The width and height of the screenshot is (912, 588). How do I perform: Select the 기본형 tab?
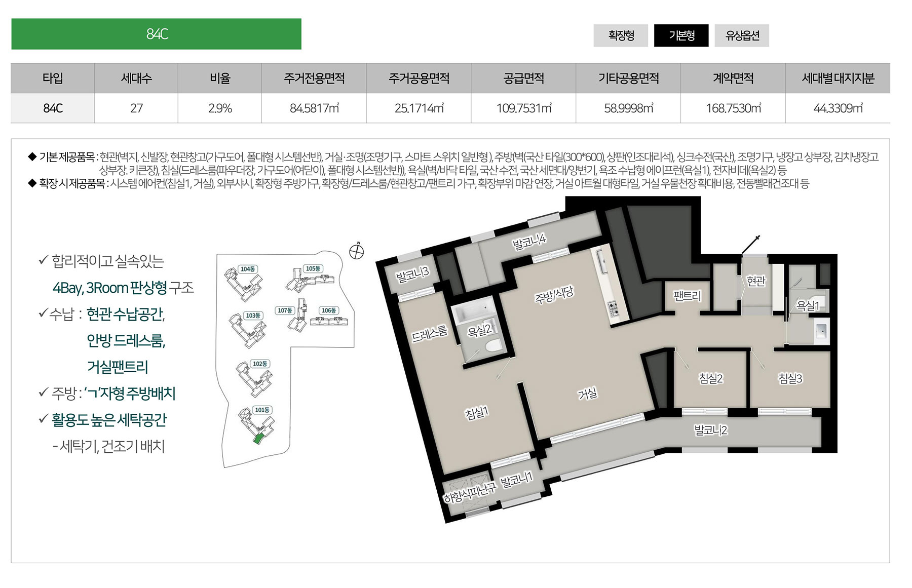[x=681, y=35]
